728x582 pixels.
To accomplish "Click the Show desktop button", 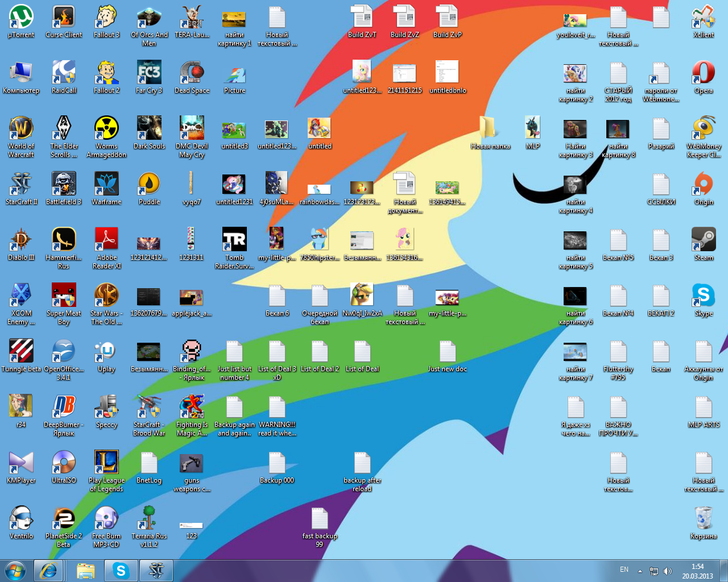I will pyautogui.click(x=723, y=571).
